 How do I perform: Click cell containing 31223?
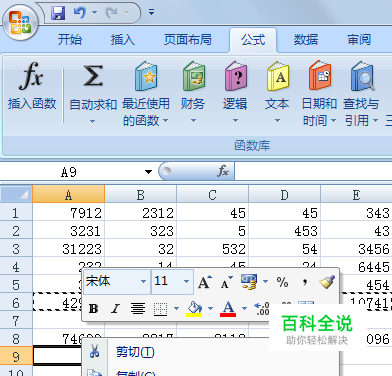click(x=69, y=249)
